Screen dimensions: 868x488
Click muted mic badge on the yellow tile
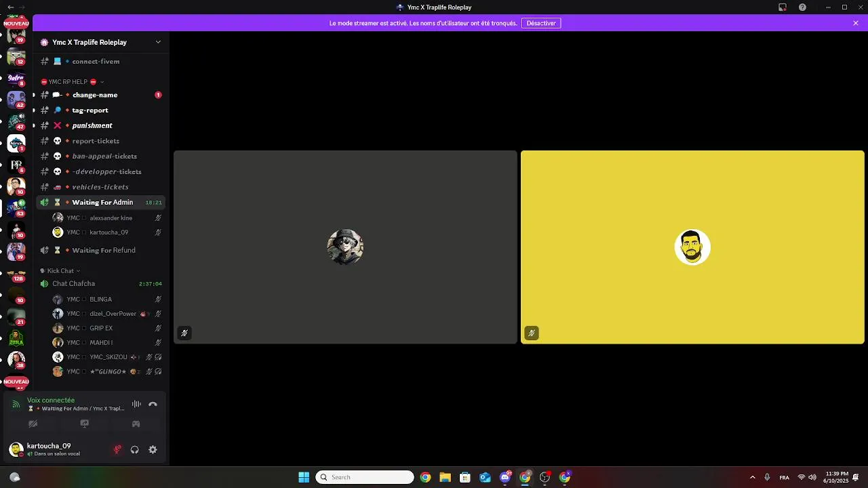[x=532, y=333]
